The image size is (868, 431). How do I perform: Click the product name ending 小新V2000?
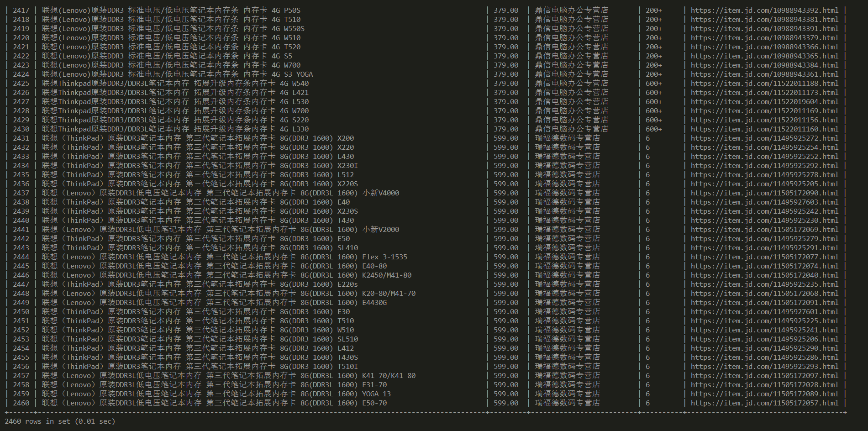pyautogui.click(x=221, y=229)
